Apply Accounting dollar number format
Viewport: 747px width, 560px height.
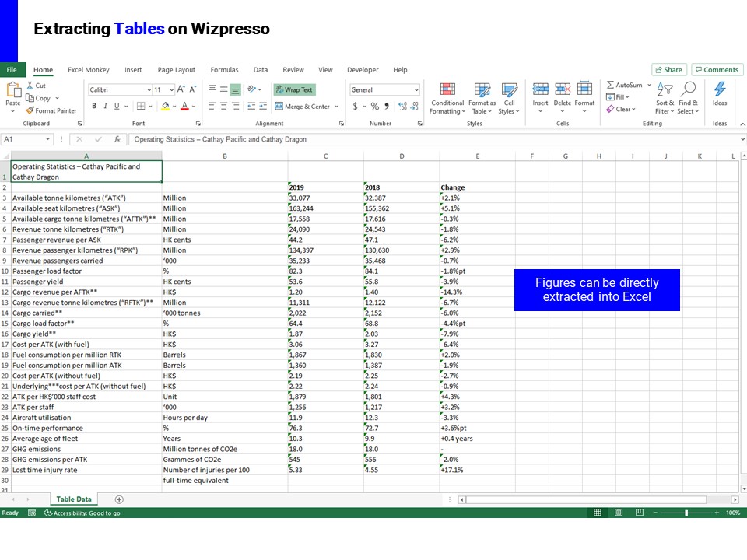[x=355, y=107]
